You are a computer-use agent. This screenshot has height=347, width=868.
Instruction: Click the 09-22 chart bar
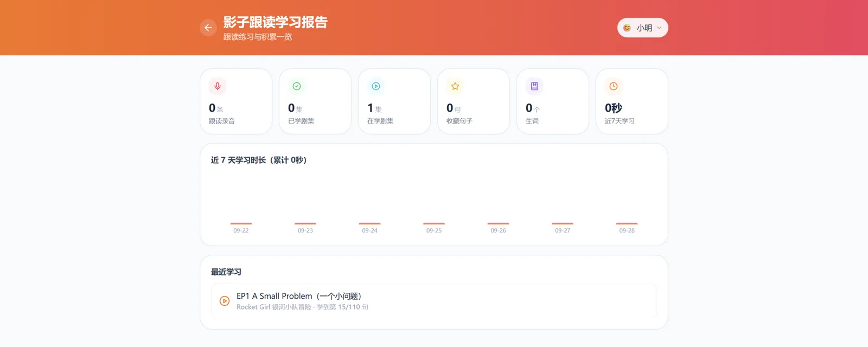(x=241, y=223)
